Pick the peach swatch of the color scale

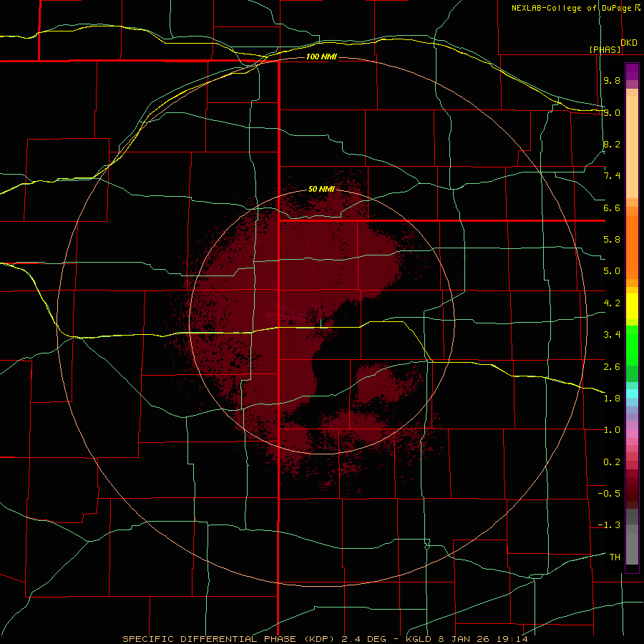click(x=632, y=147)
